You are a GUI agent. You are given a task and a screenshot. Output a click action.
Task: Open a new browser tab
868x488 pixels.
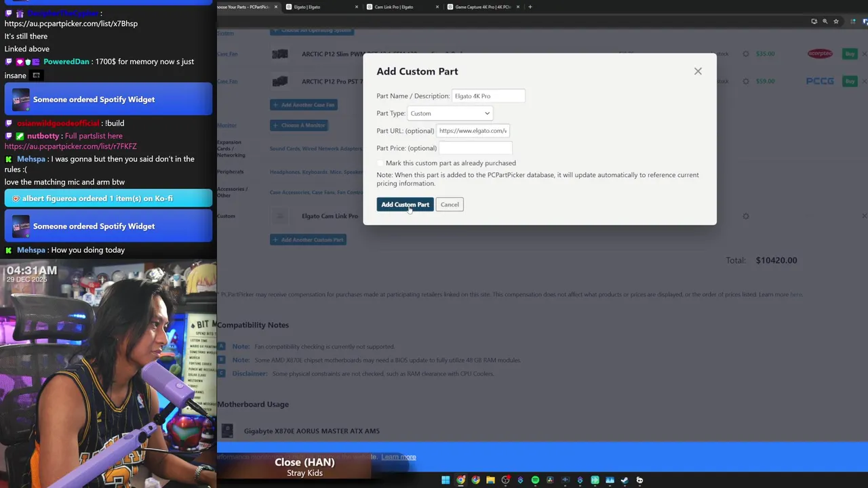tap(530, 7)
